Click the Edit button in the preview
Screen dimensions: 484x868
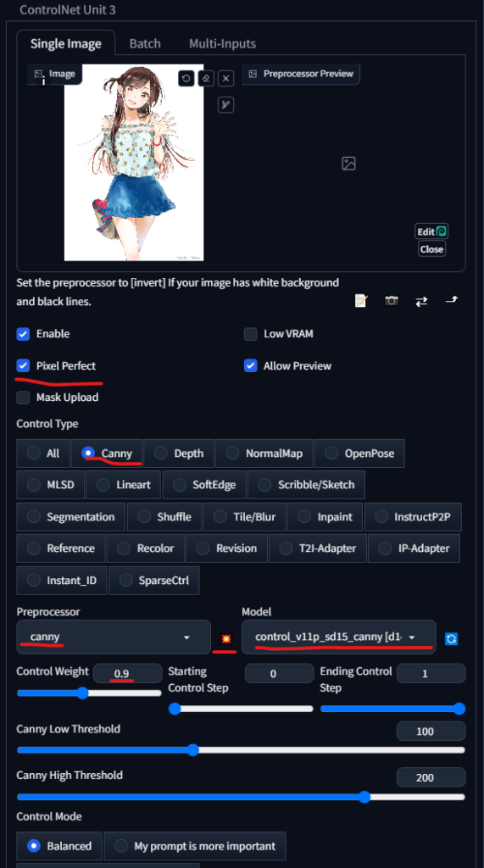pos(431,231)
